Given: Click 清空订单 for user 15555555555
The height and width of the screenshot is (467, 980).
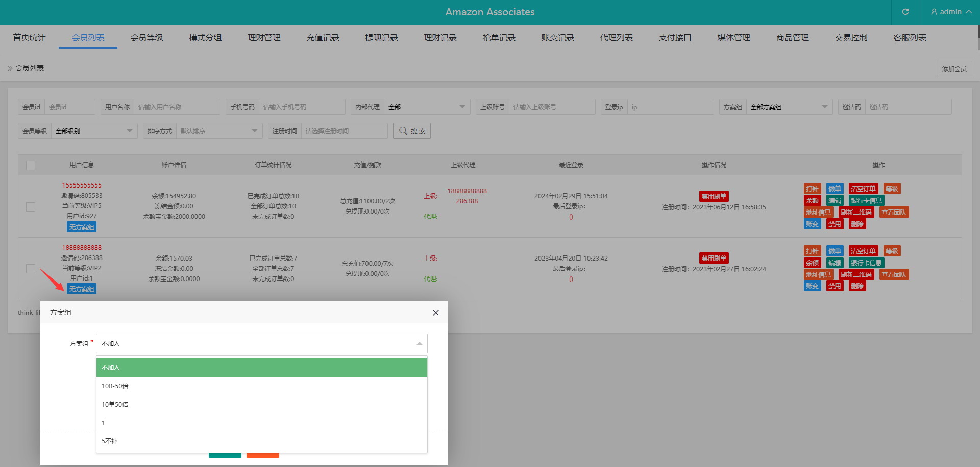Looking at the screenshot, I should (x=863, y=189).
